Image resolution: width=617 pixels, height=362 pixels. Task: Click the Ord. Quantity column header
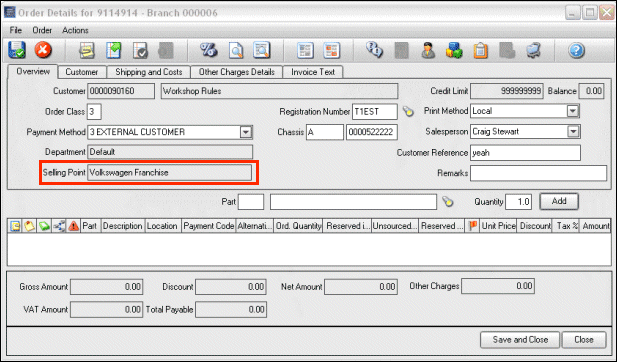(298, 226)
